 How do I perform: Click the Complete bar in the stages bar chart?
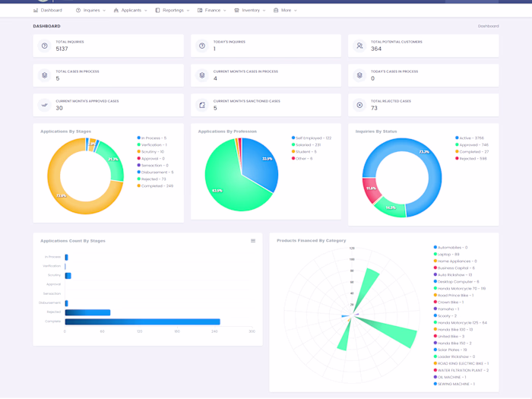point(143,321)
